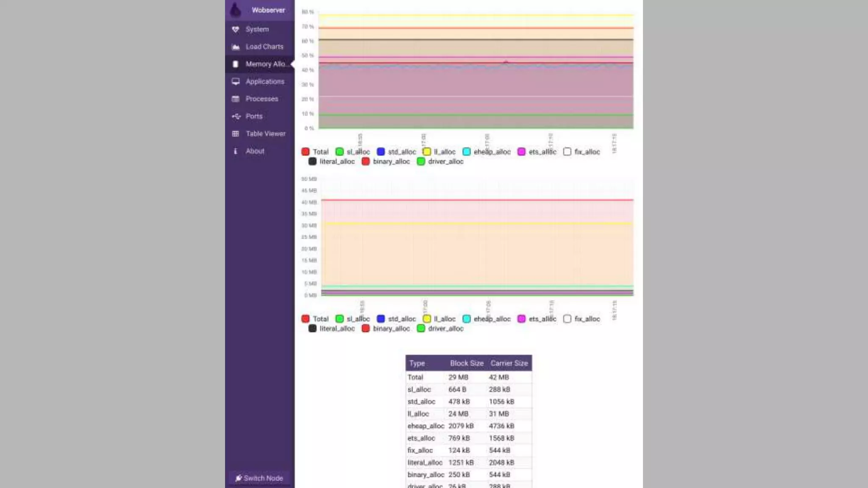Click the Table Viewer grid icon

point(236,133)
